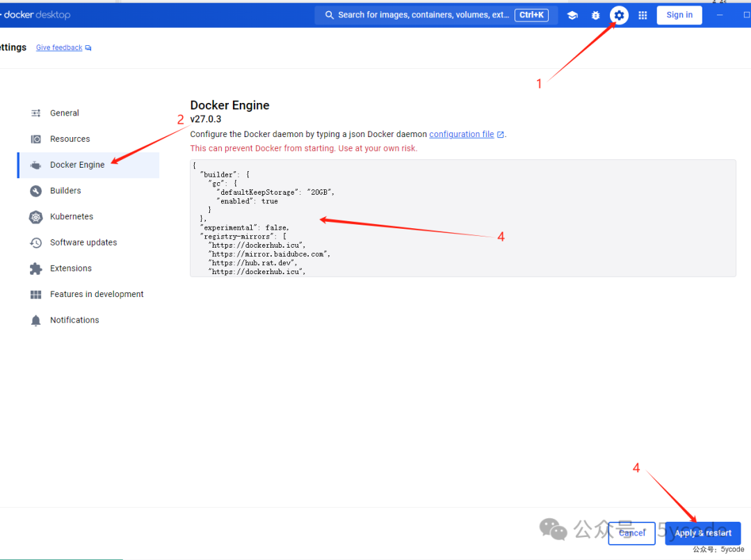
Task: Click Apply & restart
Action: point(702,533)
